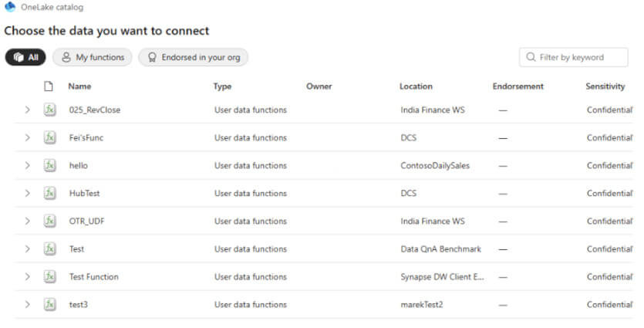Image resolution: width=644 pixels, height=328 pixels.
Task: Click the function icon beside Fei'sFunc
Action: click(x=49, y=138)
